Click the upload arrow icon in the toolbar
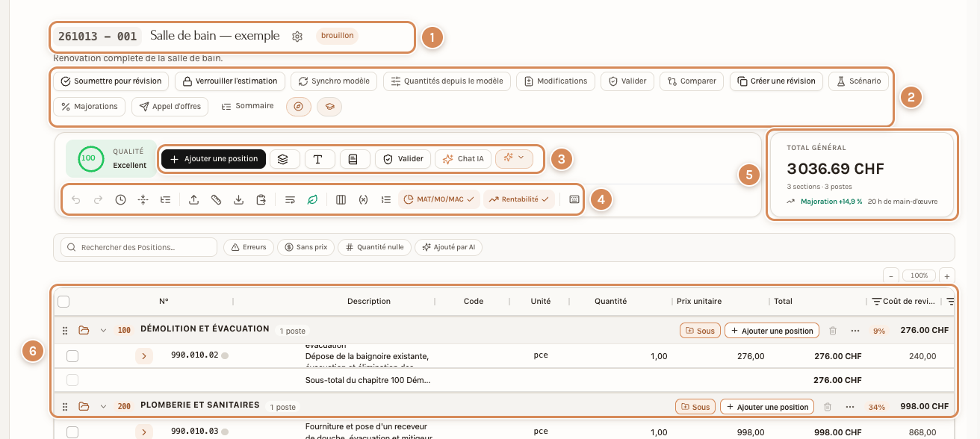 (193, 199)
